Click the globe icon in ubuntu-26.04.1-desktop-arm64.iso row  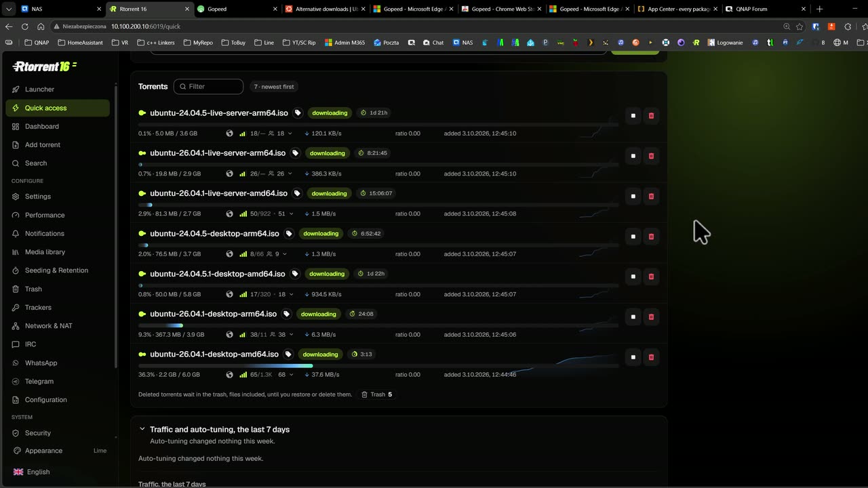(229, 335)
